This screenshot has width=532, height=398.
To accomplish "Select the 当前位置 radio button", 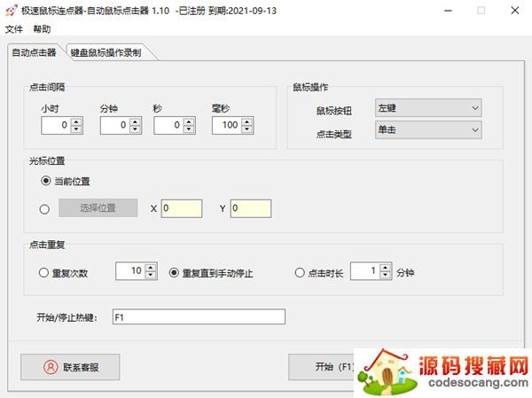I will [x=46, y=181].
